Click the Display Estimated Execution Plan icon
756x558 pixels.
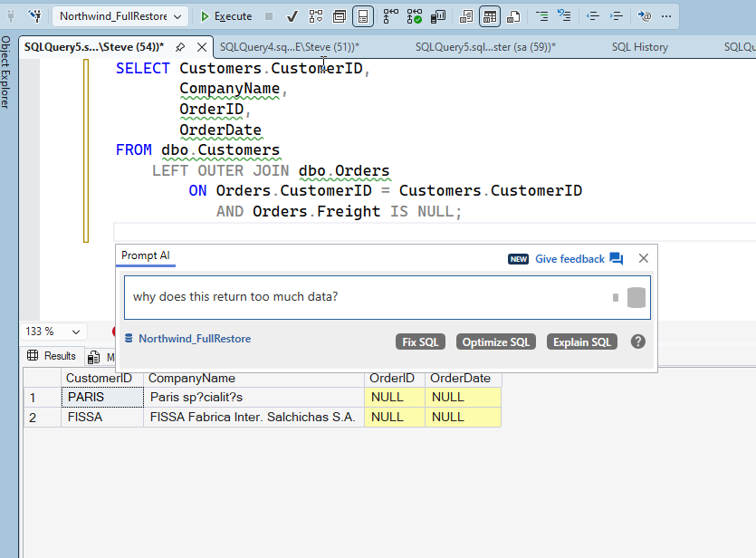click(316, 16)
